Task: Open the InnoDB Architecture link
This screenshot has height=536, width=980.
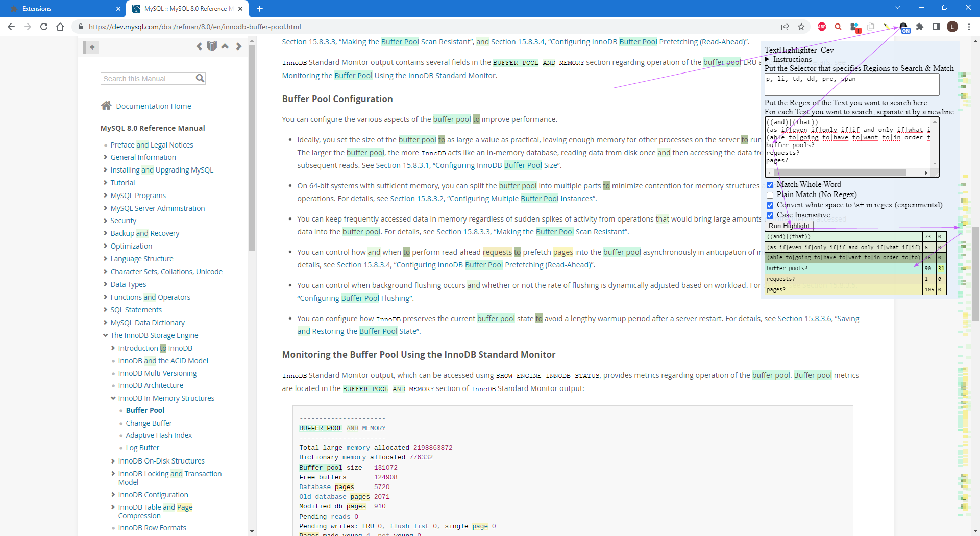Action: click(151, 385)
